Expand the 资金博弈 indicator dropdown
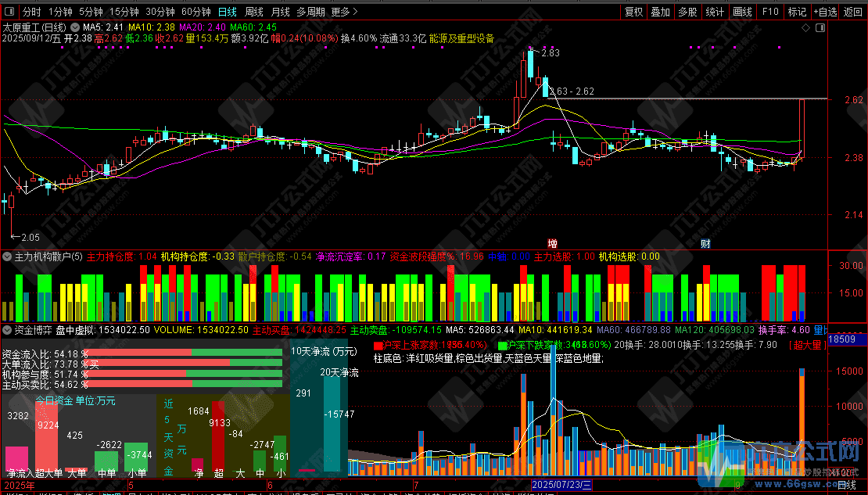Screen dimensions: 868x495 tap(8, 330)
